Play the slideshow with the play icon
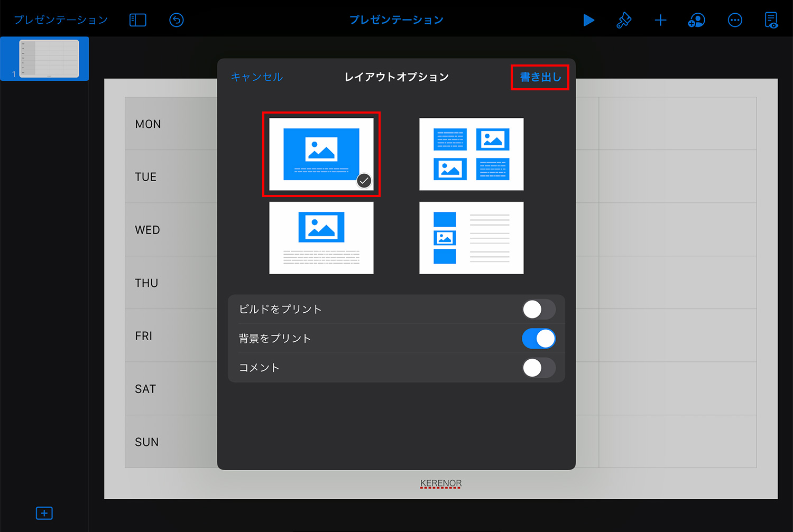 588,20
